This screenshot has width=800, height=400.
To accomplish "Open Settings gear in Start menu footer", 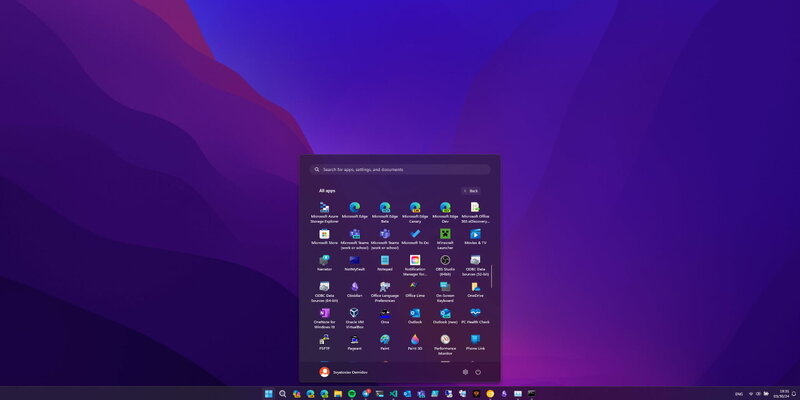I will point(465,372).
